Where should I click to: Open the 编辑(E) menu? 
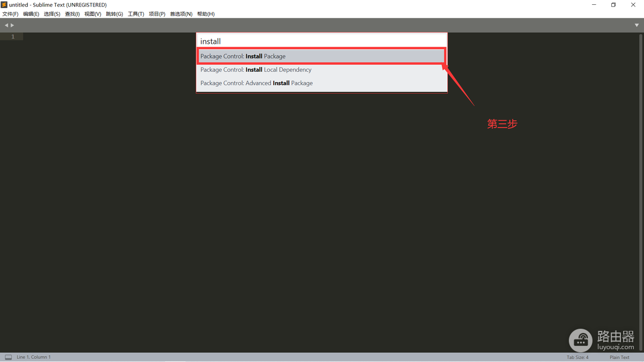(x=31, y=14)
